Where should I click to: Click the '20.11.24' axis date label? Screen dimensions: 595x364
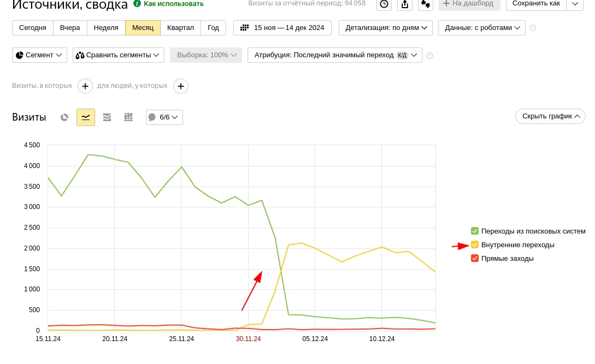[x=115, y=338]
